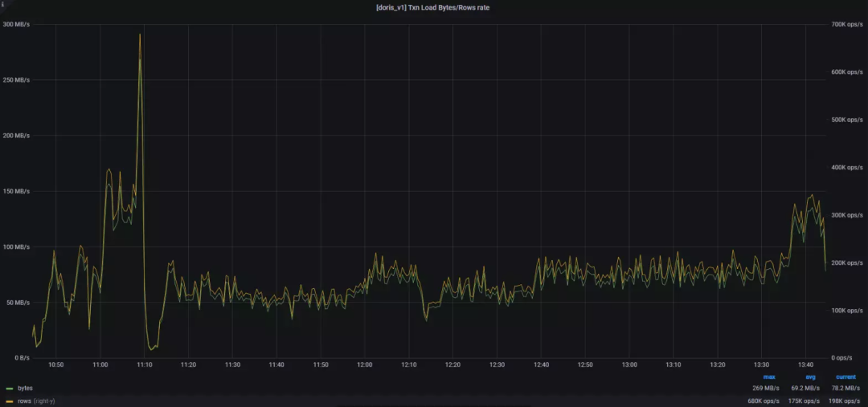Click the yellow rows series color swatch
The width and height of the screenshot is (868, 407).
10,401
